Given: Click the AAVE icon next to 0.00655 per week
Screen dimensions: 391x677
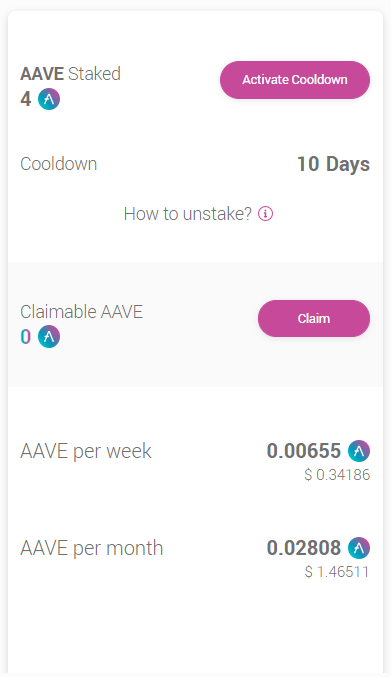Looking at the screenshot, I should 359,451.
